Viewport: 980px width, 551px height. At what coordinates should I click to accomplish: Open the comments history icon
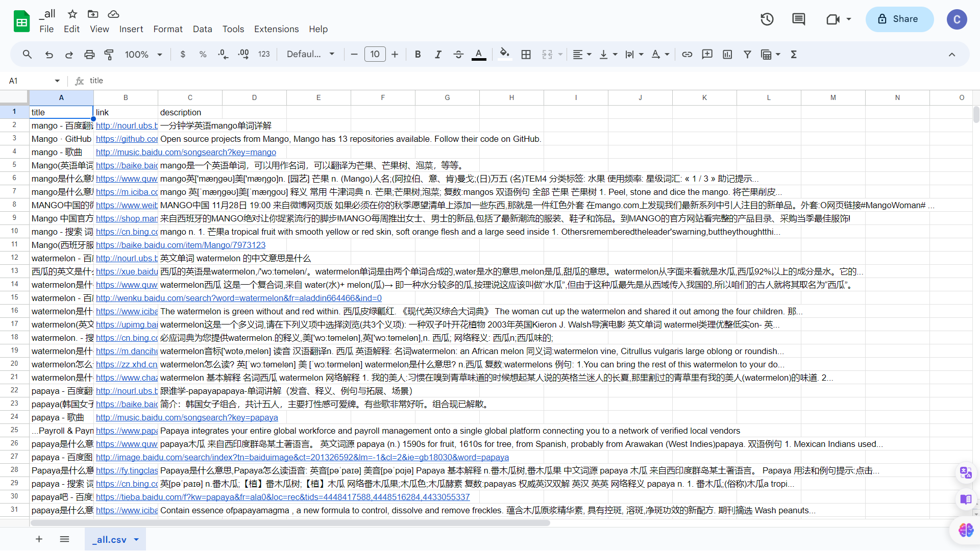(x=799, y=19)
